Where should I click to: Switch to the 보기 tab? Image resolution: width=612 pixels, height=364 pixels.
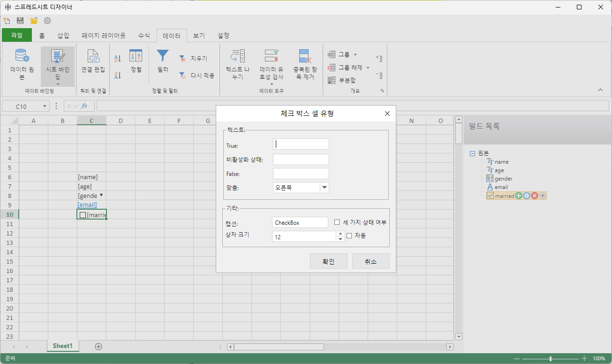[199, 35]
